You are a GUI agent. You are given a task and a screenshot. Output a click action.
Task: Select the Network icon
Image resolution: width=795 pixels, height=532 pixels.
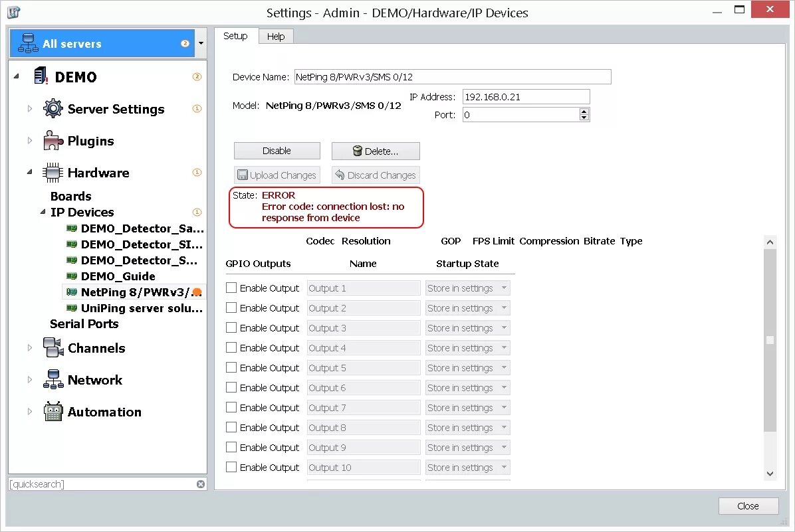[x=53, y=379]
